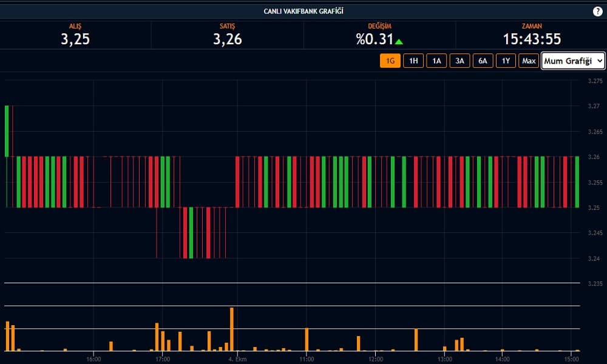The width and height of the screenshot is (607, 364).
Task: Click the 3.235 price axis label
Action: (595, 283)
